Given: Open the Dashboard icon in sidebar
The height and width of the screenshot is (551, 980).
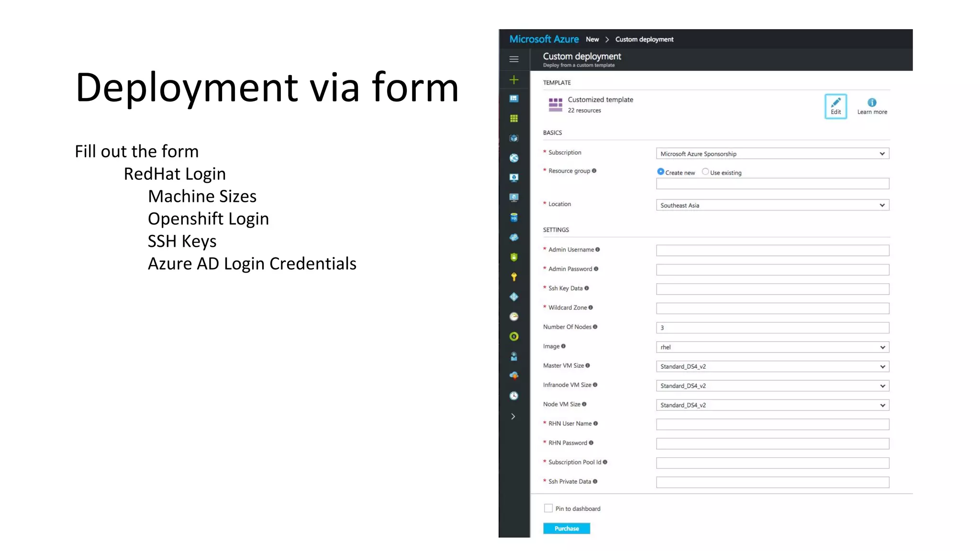Looking at the screenshot, I should pos(514,99).
